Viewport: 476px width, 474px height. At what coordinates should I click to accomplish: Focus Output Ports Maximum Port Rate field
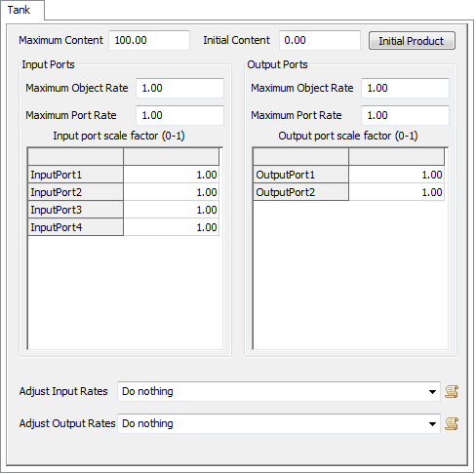coord(405,115)
